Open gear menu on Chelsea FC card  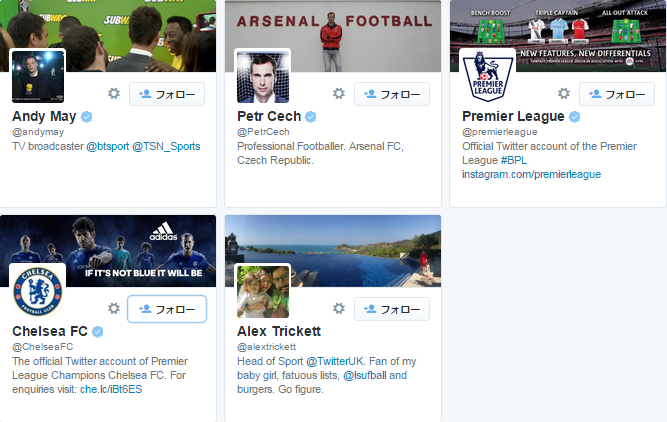pos(114,309)
